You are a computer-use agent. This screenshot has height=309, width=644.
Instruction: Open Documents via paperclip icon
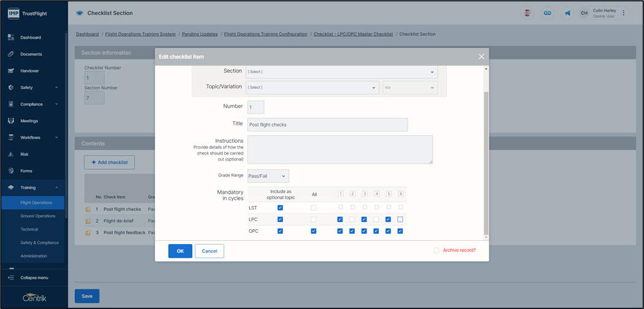coord(11,54)
